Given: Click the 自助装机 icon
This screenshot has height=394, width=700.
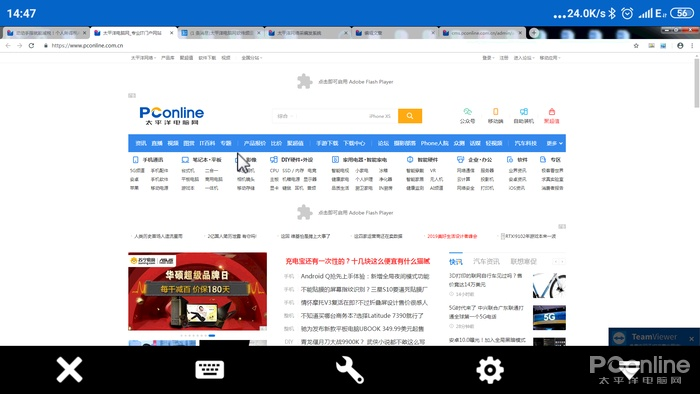Looking at the screenshot, I should pos(523,115).
